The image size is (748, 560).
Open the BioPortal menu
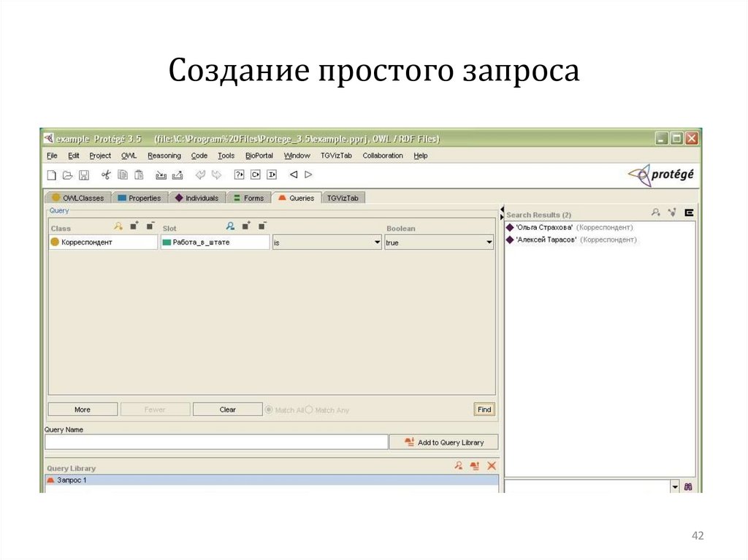click(x=259, y=156)
